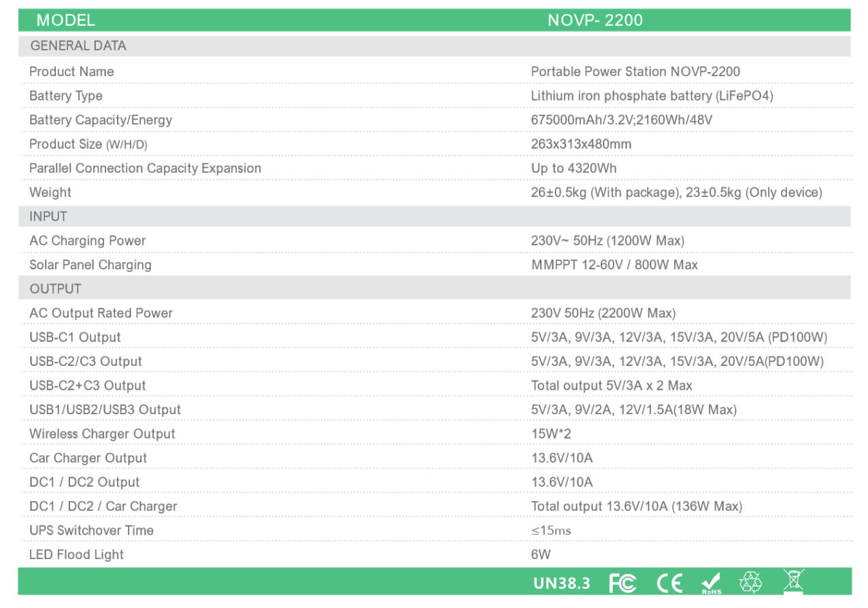This screenshot has width=868, height=608.
Task: Select the RoHS checkmark icon
Action: tap(711, 583)
